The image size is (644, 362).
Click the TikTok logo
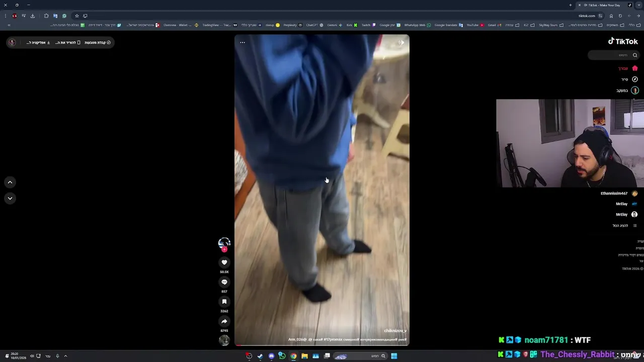623,42
